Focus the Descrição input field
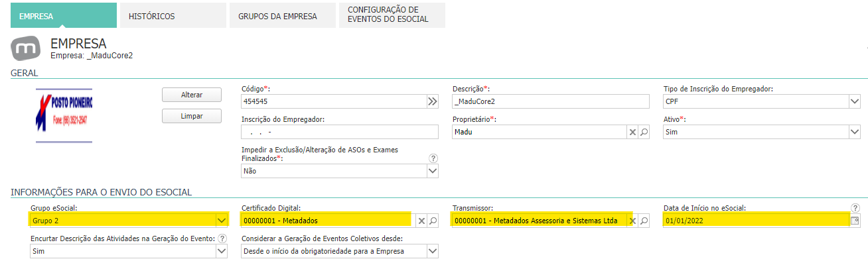The image size is (868, 263). click(x=551, y=101)
